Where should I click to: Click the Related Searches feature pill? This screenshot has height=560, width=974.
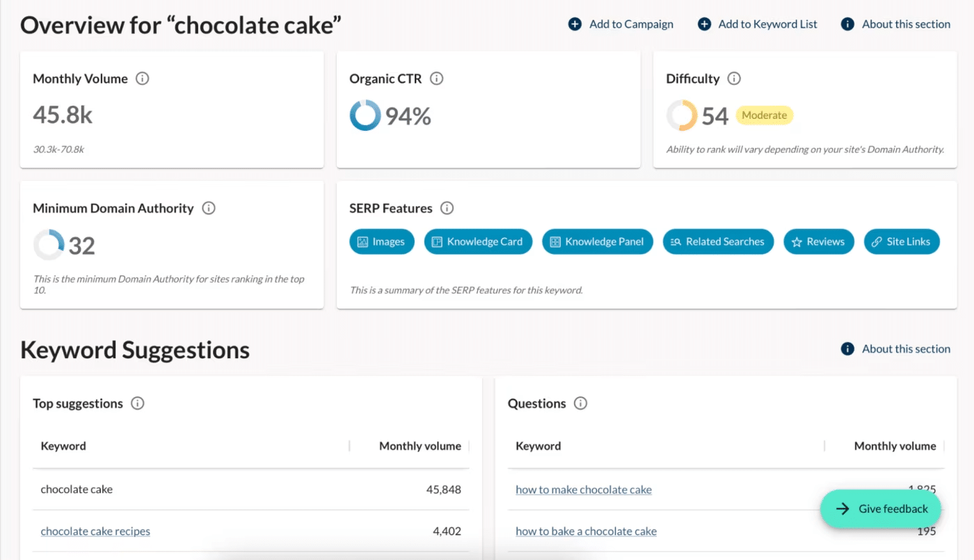[718, 242]
